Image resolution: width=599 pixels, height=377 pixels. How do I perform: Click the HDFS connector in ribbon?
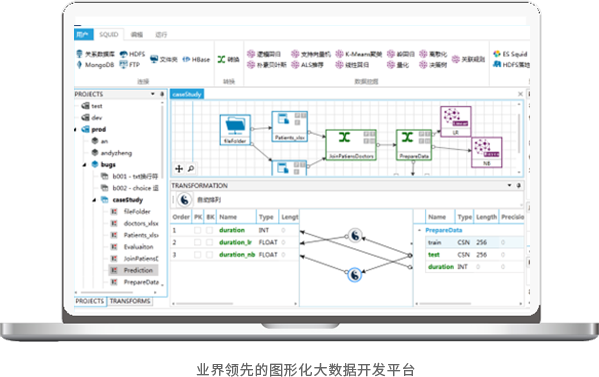pyautogui.click(x=132, y=54)
